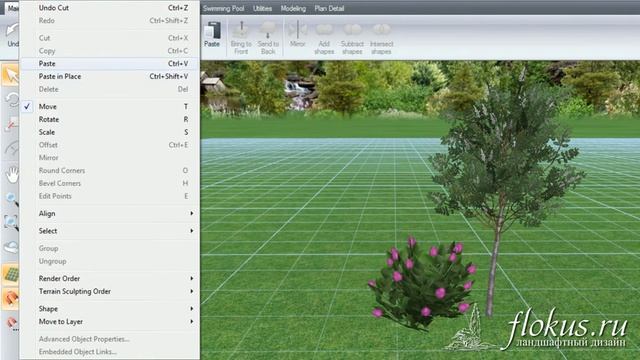Click Send to Back toolbar icon
The image size is (640, 360).
click(x=268, y=38)
